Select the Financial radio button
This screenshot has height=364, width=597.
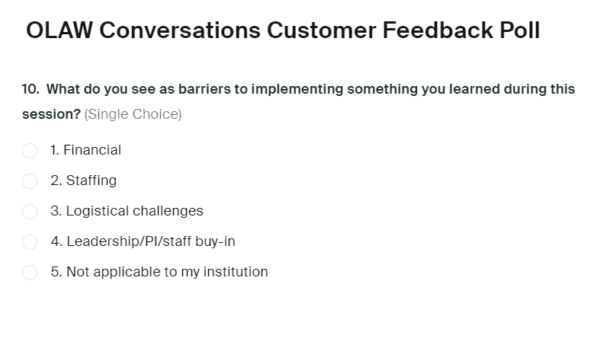30,151
